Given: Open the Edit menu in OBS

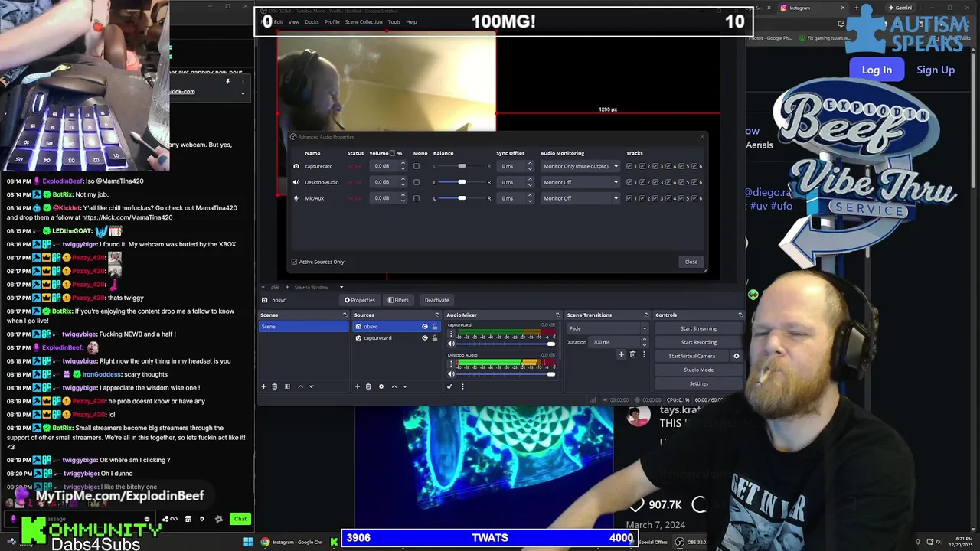Looking at the screenshot, I should [279, 22].
